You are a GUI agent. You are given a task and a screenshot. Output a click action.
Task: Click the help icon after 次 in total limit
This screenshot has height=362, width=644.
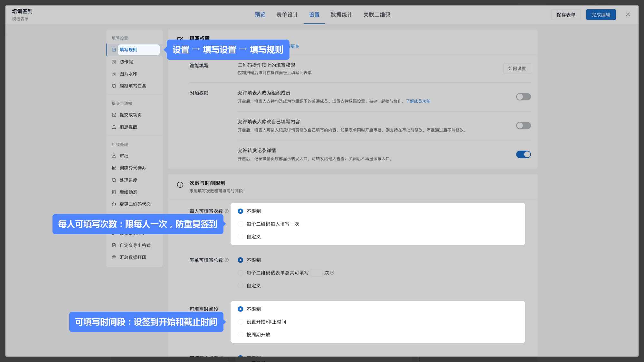pyautogui.click(x=332, y=273)
